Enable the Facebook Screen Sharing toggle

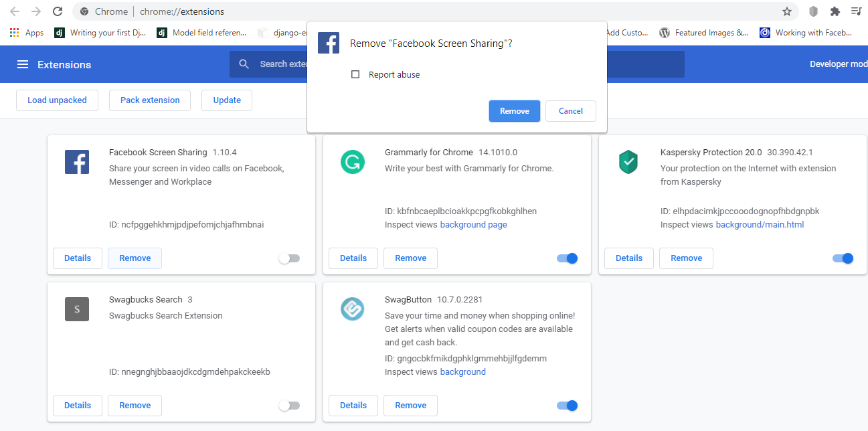click(x=290, y=258)
